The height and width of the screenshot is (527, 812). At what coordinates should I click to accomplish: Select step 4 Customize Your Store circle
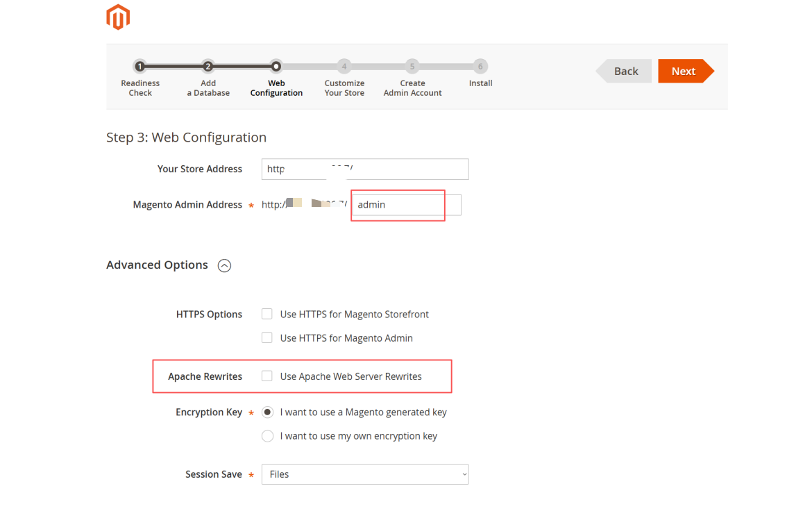point(344,67)
